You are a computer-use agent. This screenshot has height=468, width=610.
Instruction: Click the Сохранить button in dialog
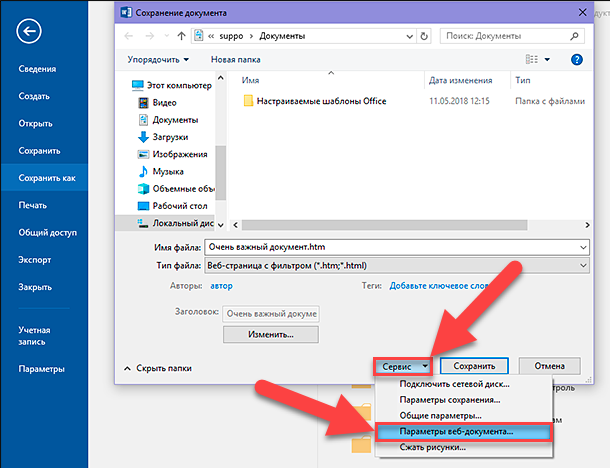pyautogui.click(x=474, y=366)
